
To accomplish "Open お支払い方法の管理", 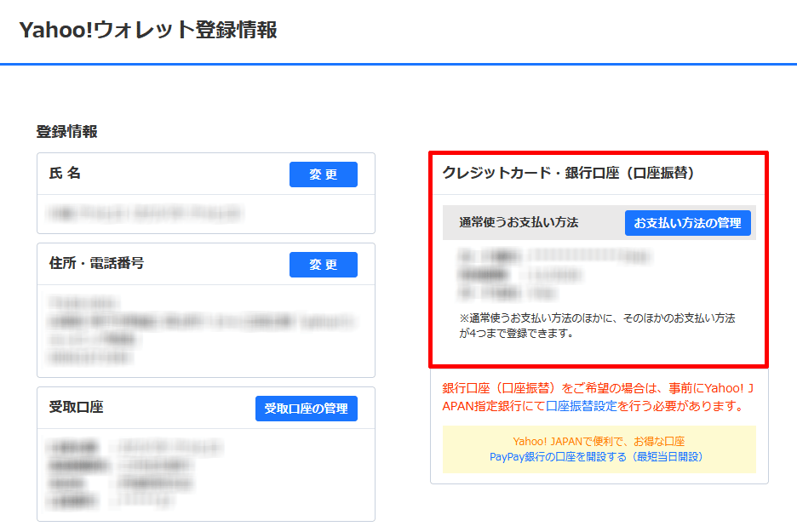I will pos(687,223).
